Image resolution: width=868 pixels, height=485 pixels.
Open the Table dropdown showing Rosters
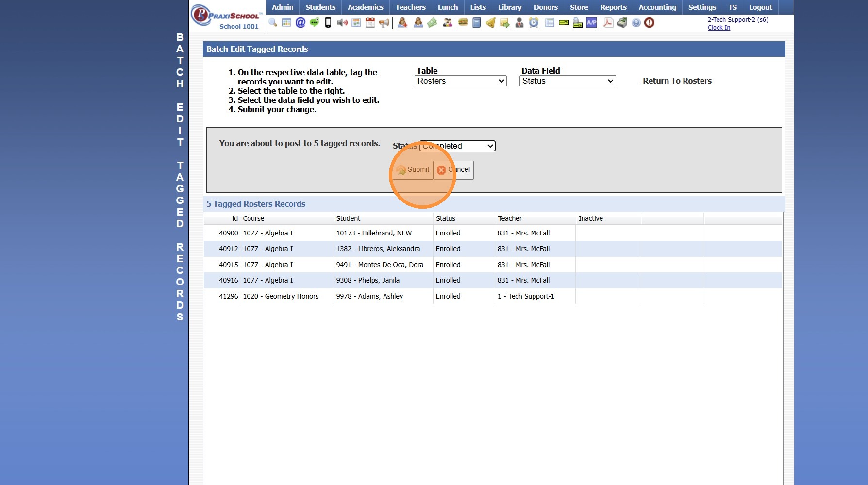tap(460, 81)
